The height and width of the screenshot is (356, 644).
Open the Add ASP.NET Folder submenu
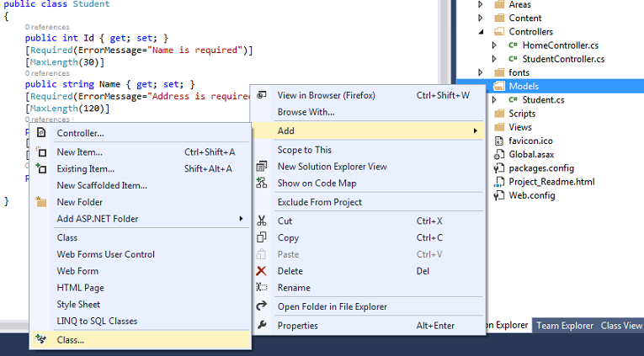[98, 219]
